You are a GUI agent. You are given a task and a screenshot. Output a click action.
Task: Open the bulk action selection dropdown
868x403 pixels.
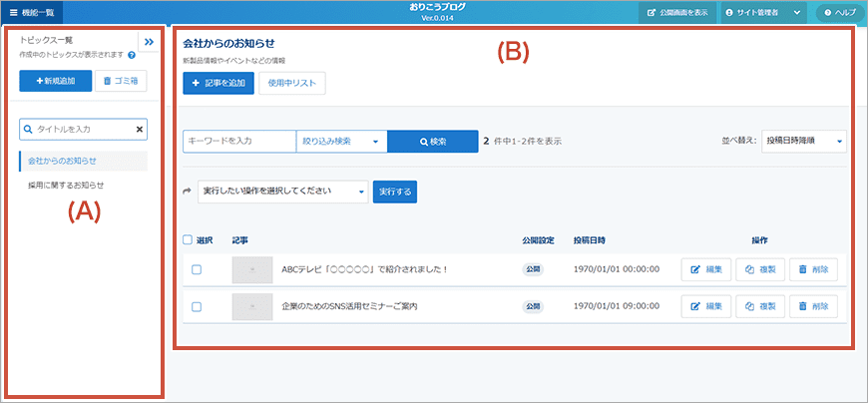click(282, 191)
